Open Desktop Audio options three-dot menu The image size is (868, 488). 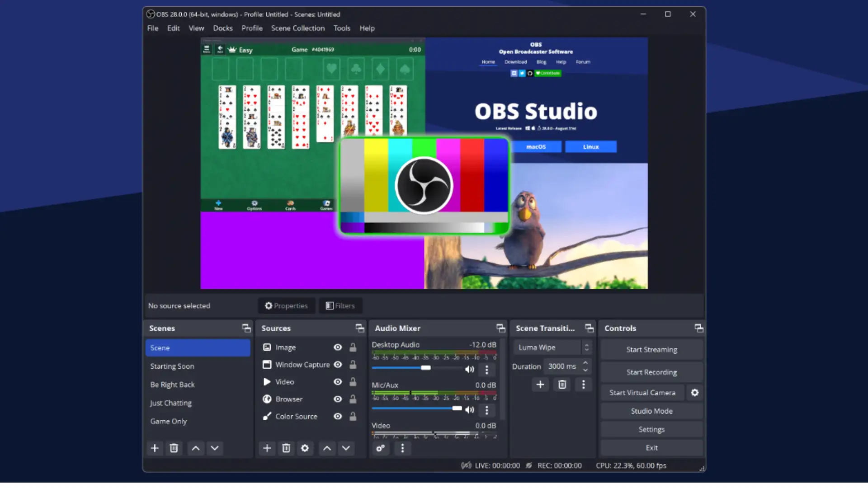coord(486,370)
